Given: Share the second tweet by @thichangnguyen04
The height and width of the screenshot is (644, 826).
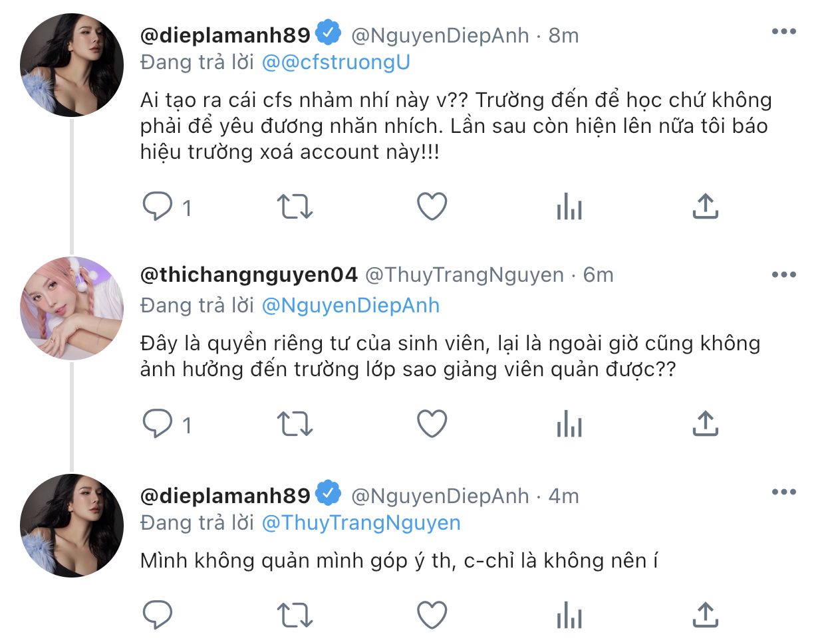Looking at the screenshot, I should [705, 423].
